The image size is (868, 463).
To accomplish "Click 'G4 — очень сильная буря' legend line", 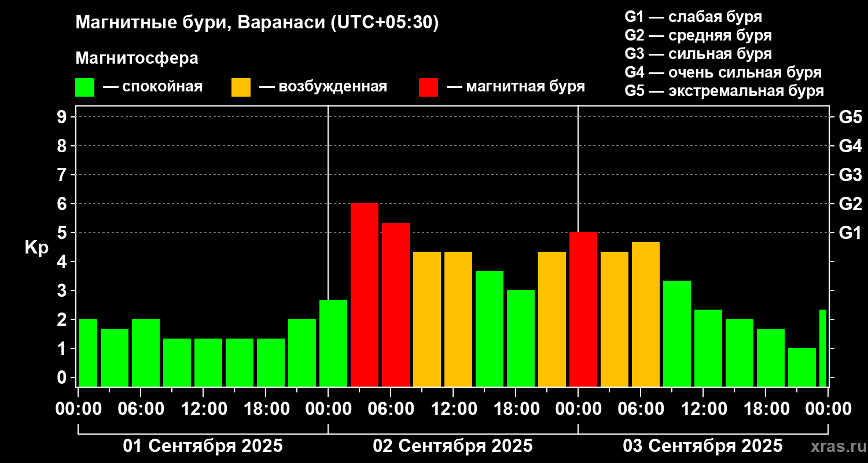I will click(x=723, y=72).
